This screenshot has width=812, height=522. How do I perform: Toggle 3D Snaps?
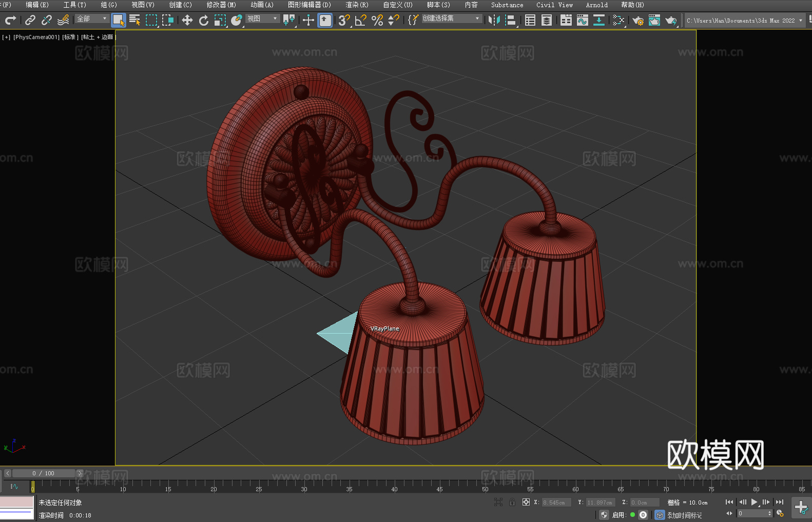click(x=344, y=20)
